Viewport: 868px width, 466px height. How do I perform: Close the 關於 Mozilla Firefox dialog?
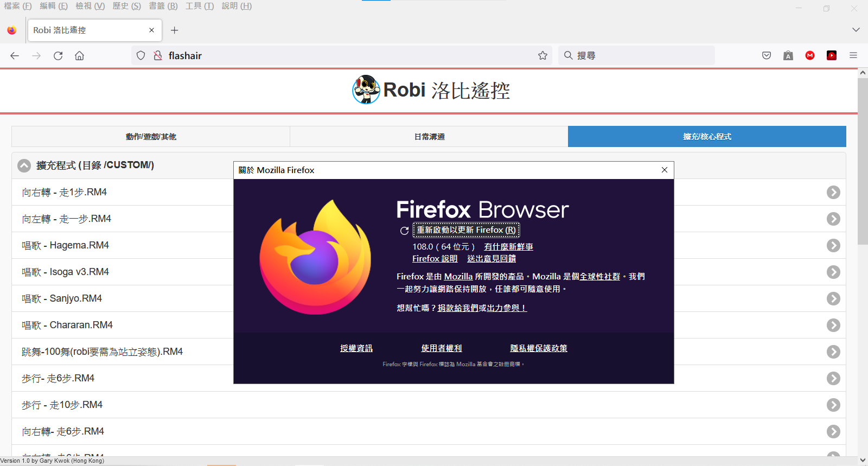tap(665, 170)
